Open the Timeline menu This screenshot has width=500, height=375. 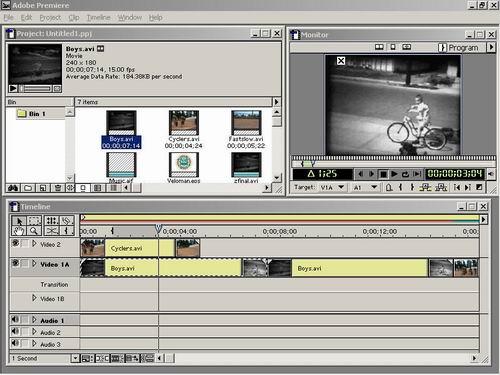tap(98, 18)
